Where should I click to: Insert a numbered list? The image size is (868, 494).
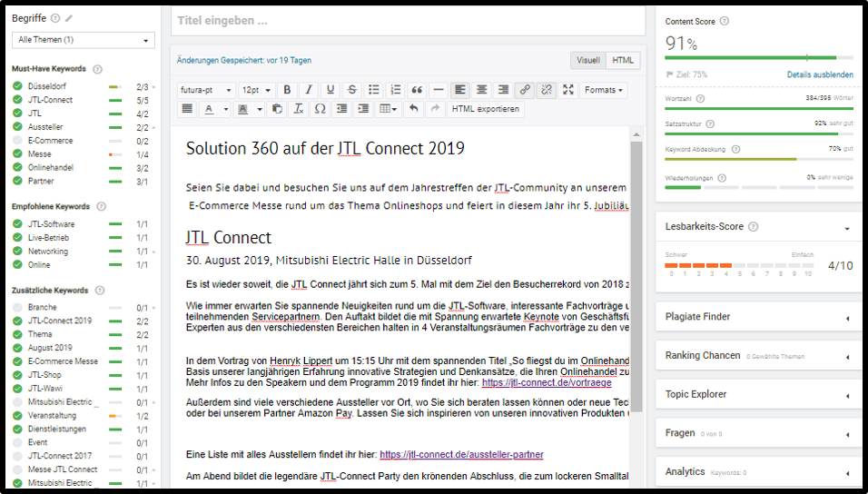tap(395, 90)
